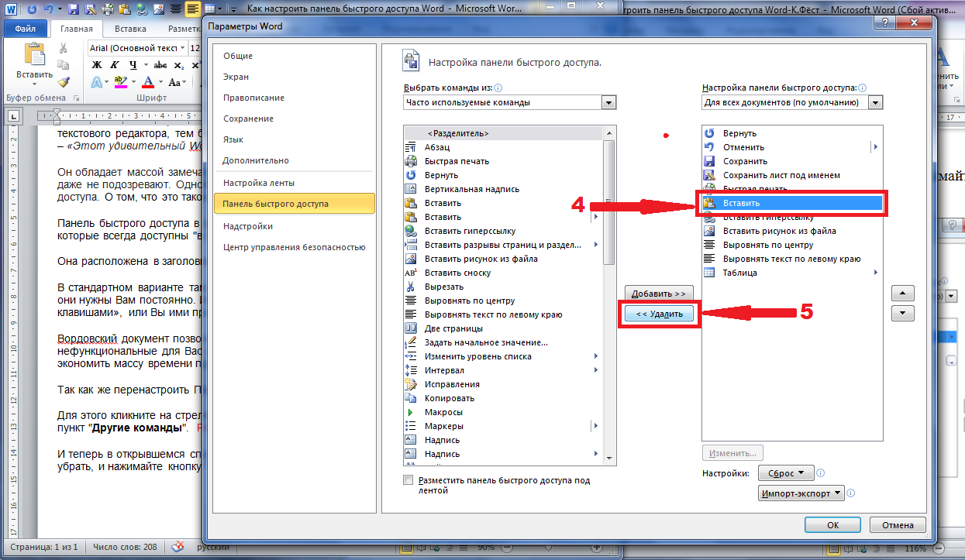Screen dimensions: 965x560
Task: Select Отменить in the right toolbar list
Action: point(791,147)
